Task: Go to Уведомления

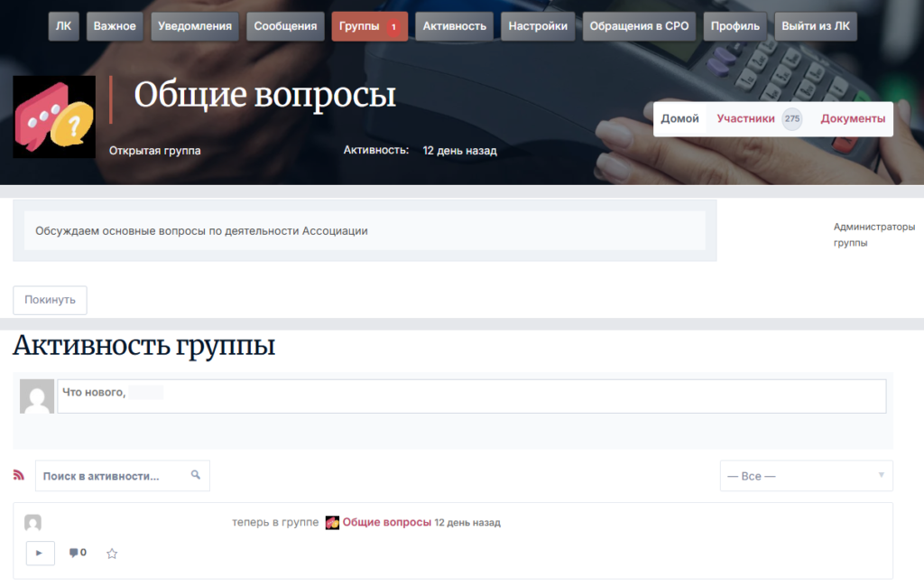Action: click(195, 26)
